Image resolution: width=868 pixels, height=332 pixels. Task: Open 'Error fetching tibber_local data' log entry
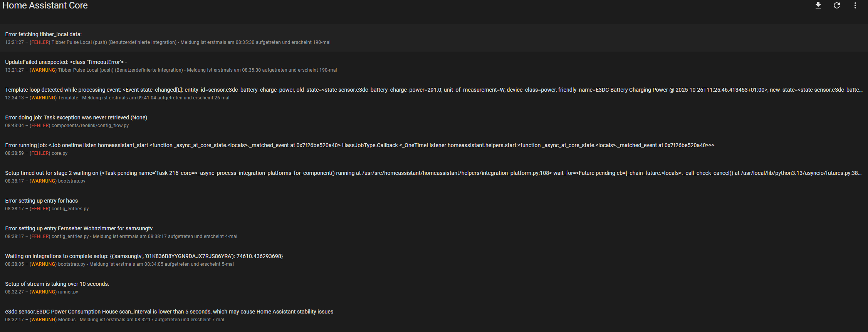click(x=43, y=34)
